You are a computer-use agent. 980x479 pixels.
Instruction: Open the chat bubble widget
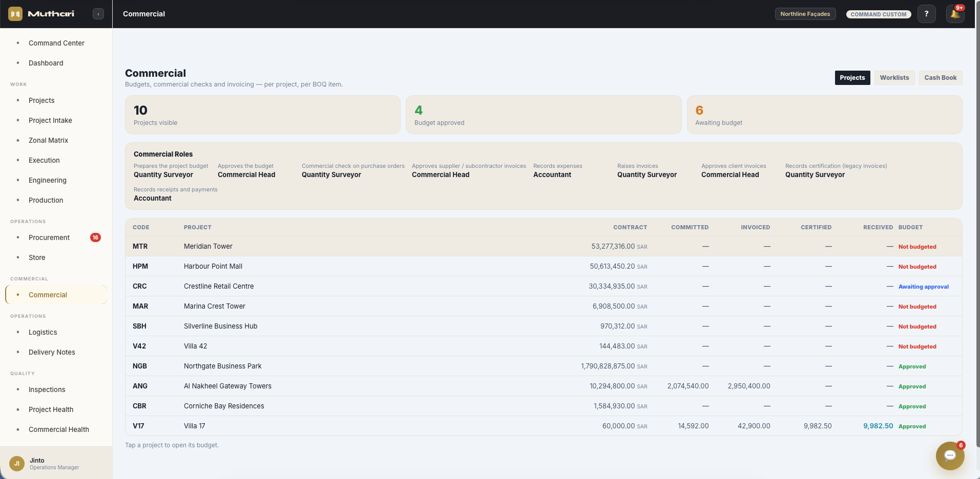(950, 455)
